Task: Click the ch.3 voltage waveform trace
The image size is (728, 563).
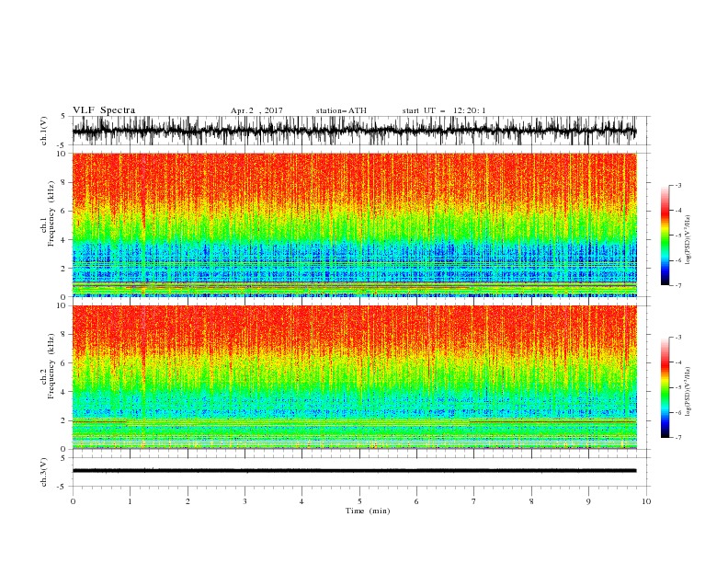Action: click(354, 471)
